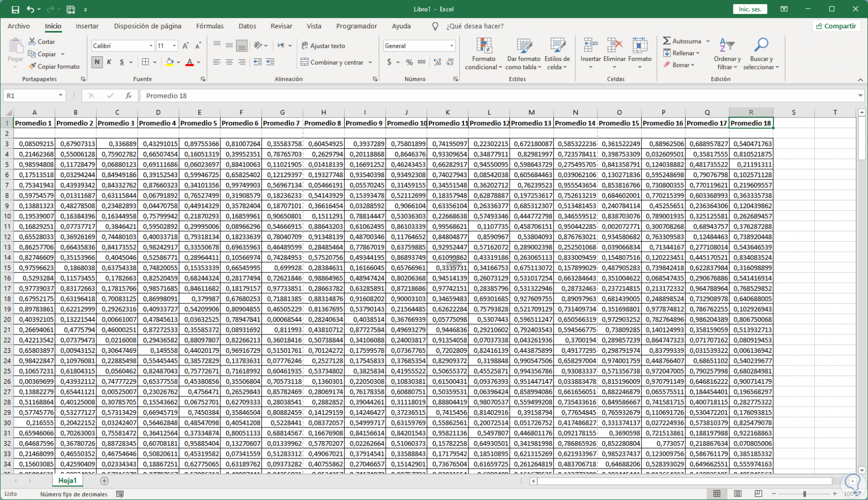
Task: Toggle middle vertical alignment
Action: pyautogui.click(x=229, y=46)
